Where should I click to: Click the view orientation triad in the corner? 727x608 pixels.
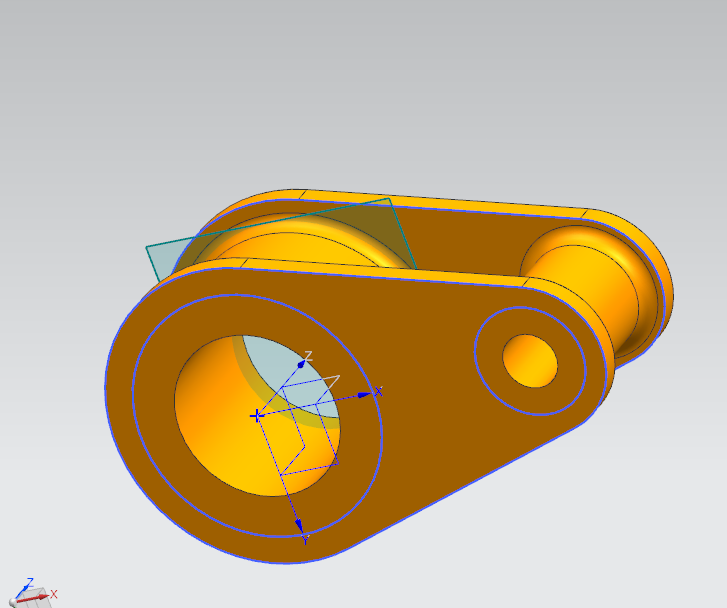click(x=31, y=594)
